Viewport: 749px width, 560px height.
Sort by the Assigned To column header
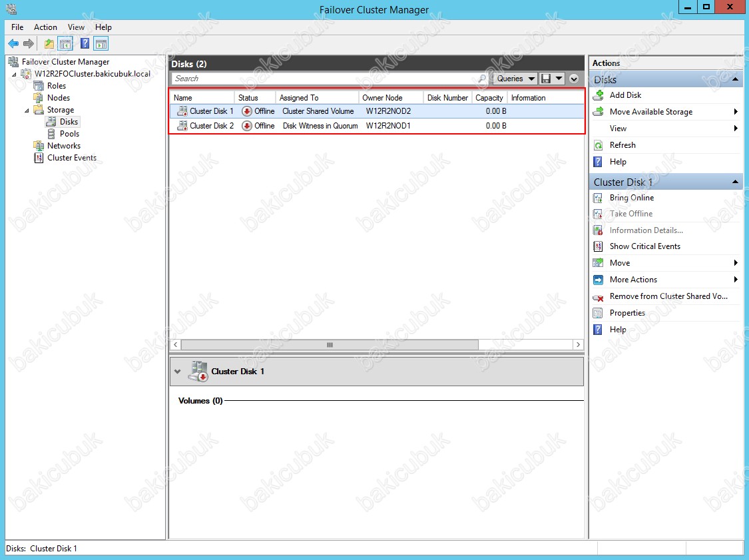(317, 98)
